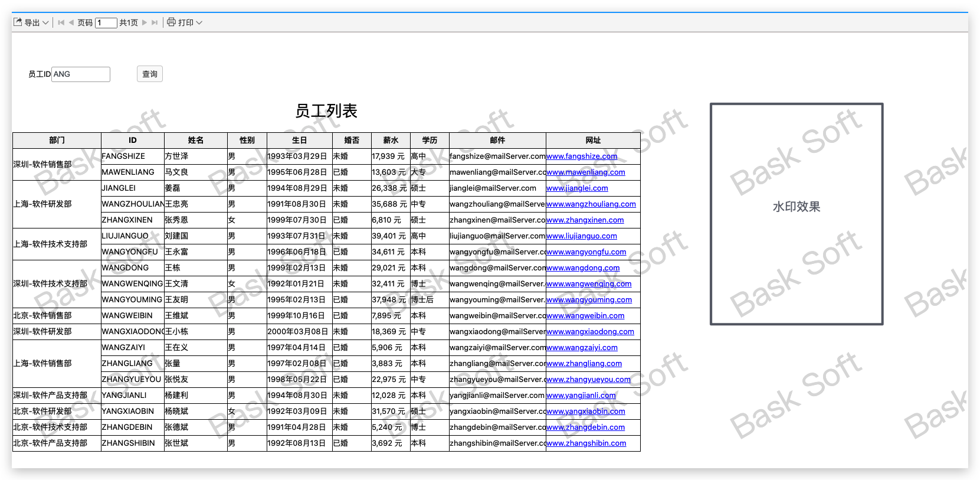The image size is (980, 480).
Task: Select the LIUJIANGUO ID cell
Action: pos(133,236)
